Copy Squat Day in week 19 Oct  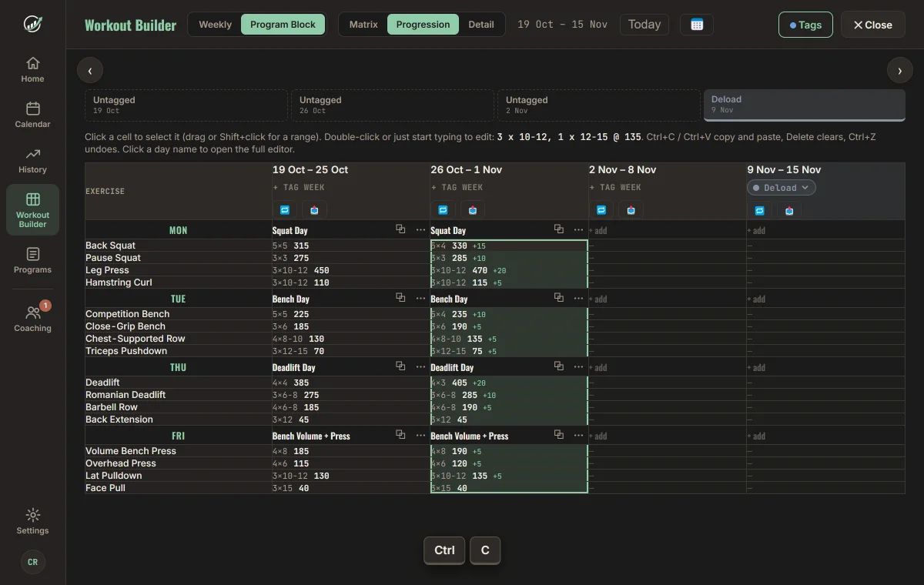(400, 229)
